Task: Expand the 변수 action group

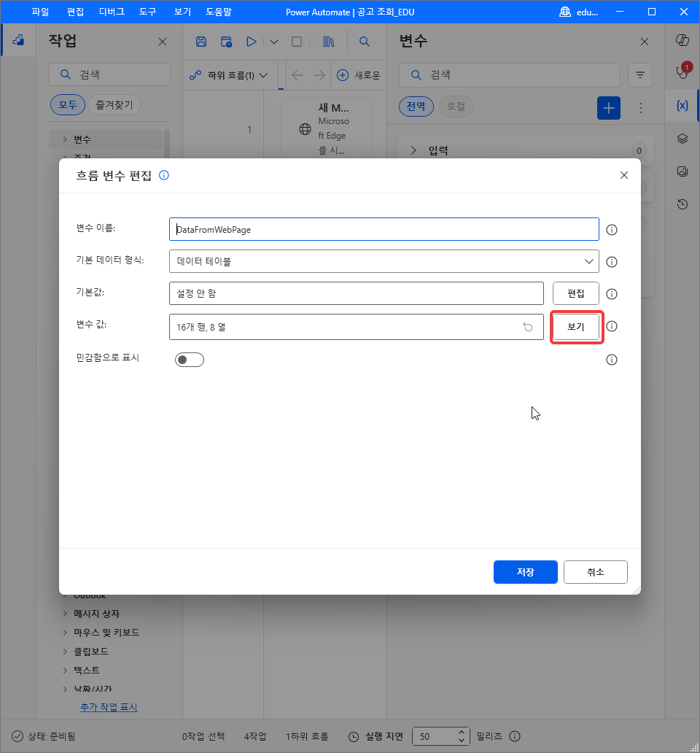Action: [65, 139]
